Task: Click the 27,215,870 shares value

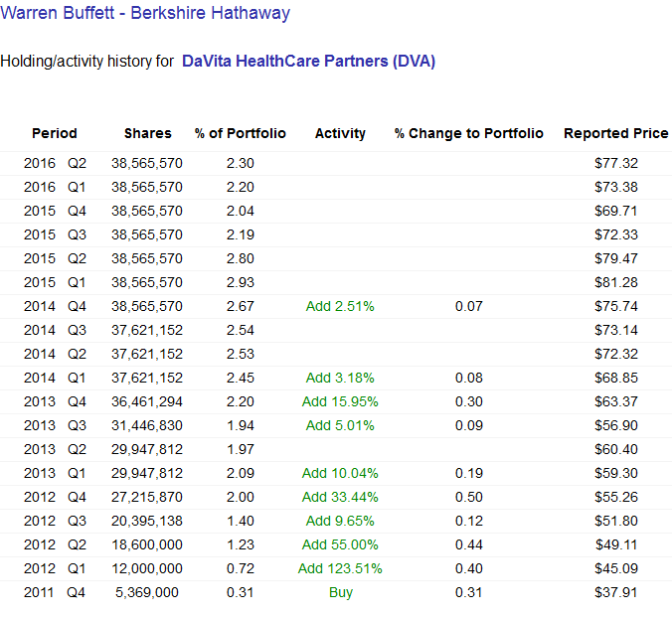Action: [147, 497]
